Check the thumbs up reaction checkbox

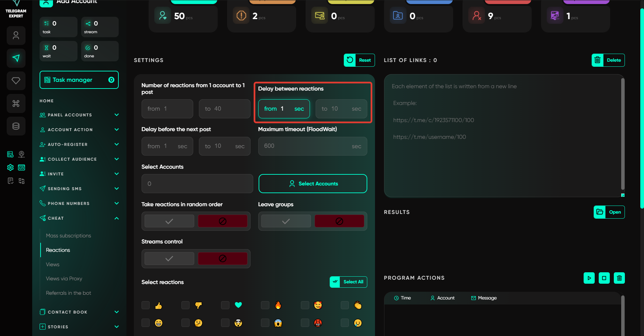(x=146, y=305)
